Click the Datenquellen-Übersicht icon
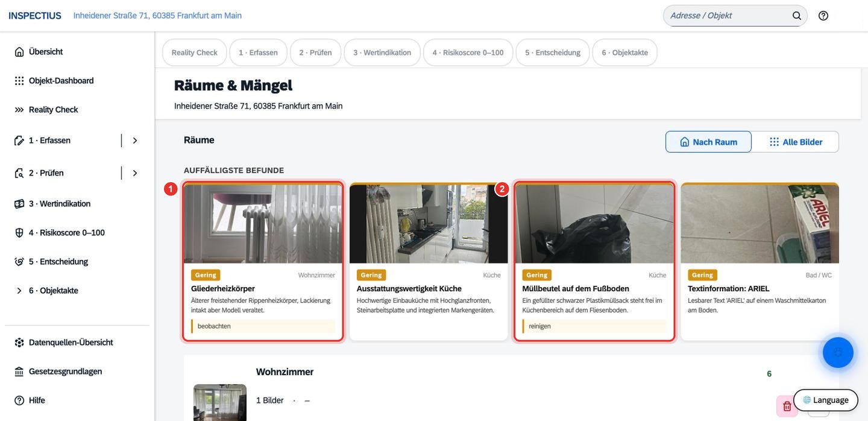 [x=19, y=343]
